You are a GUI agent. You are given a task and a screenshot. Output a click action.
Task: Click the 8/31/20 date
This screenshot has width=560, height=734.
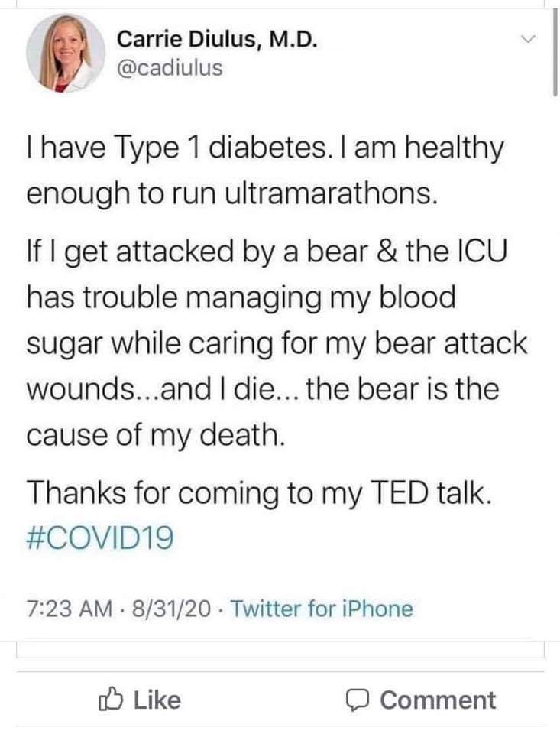point(172,609)
